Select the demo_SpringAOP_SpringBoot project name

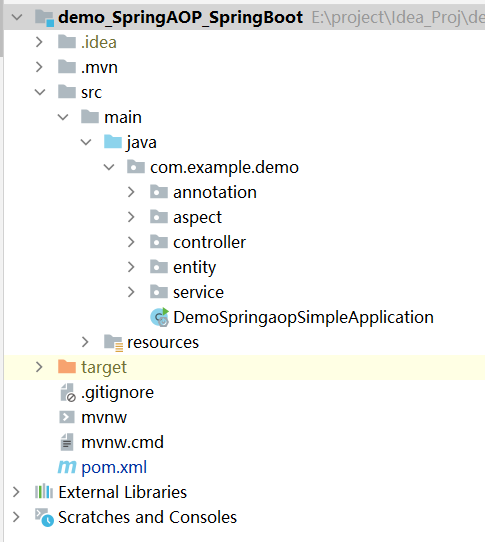(181, 18)
